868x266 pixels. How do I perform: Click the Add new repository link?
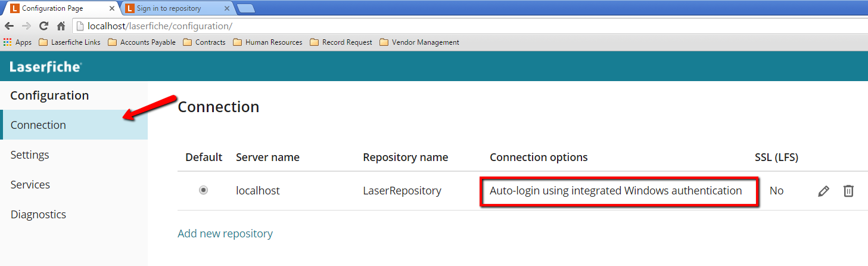point(225,234)
